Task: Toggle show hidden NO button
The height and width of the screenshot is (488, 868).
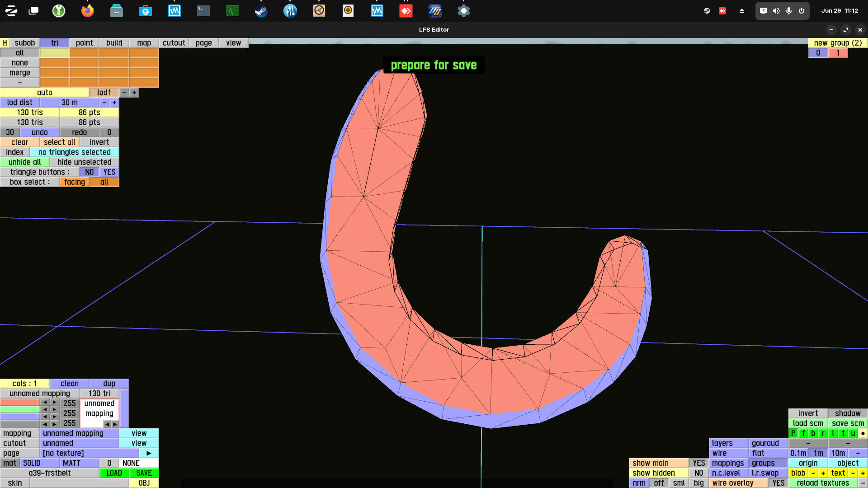Action: click(x=698, y=473)
